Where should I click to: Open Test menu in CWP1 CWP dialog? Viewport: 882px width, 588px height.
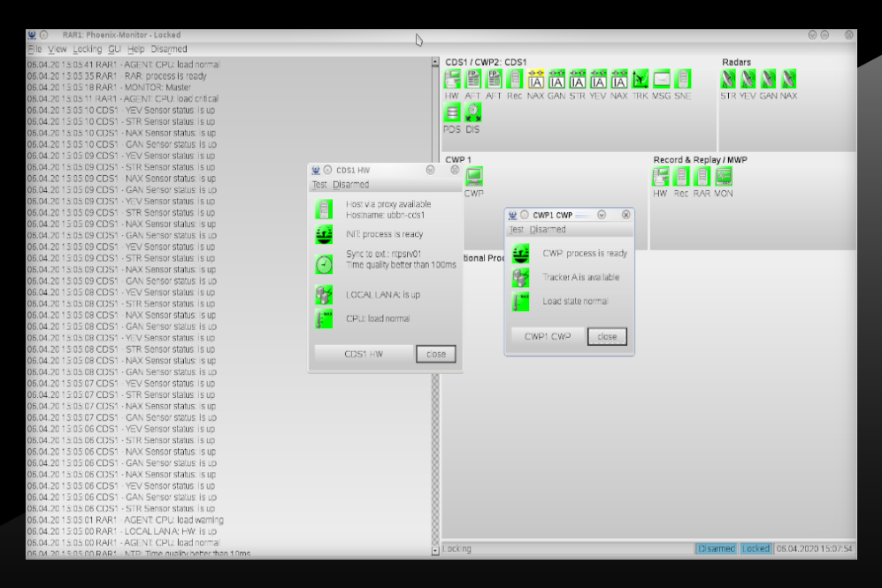pos(516,229)
